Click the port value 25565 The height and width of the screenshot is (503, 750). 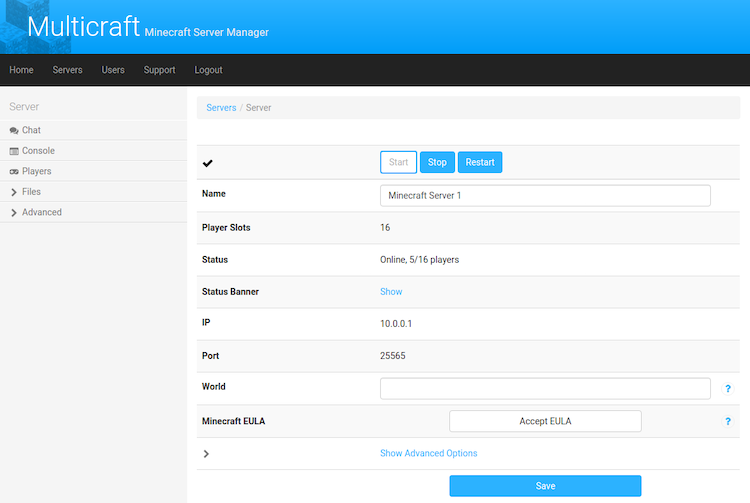[393, 356]
